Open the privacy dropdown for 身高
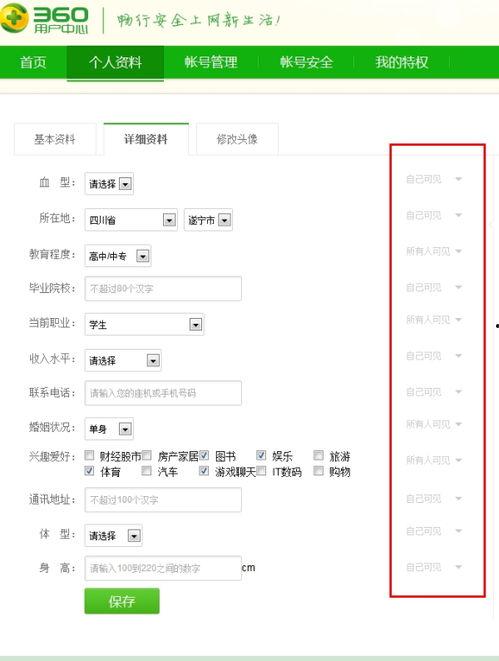Image resolution: width=499 pixels, height=661 pixels. coord(434,567)
